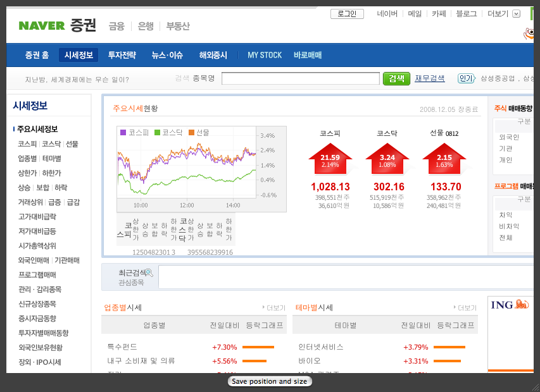Click the 코스피 red up-arrow showing 21.59
Screen dimensions: 540x392
coord(330,158)
